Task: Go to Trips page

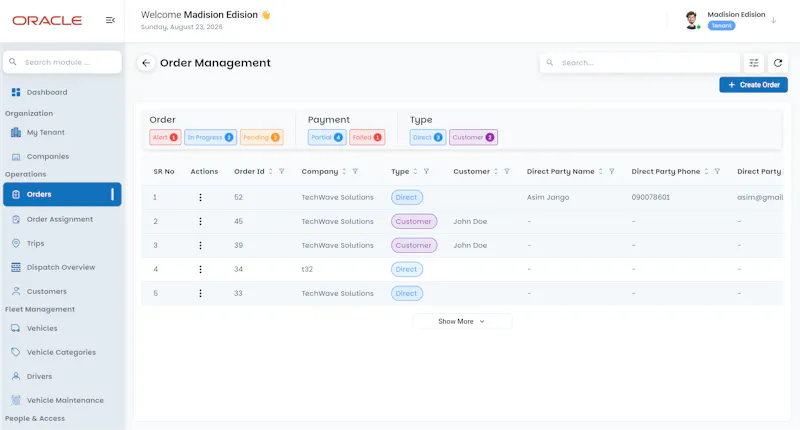Action: tap(35, 243)
